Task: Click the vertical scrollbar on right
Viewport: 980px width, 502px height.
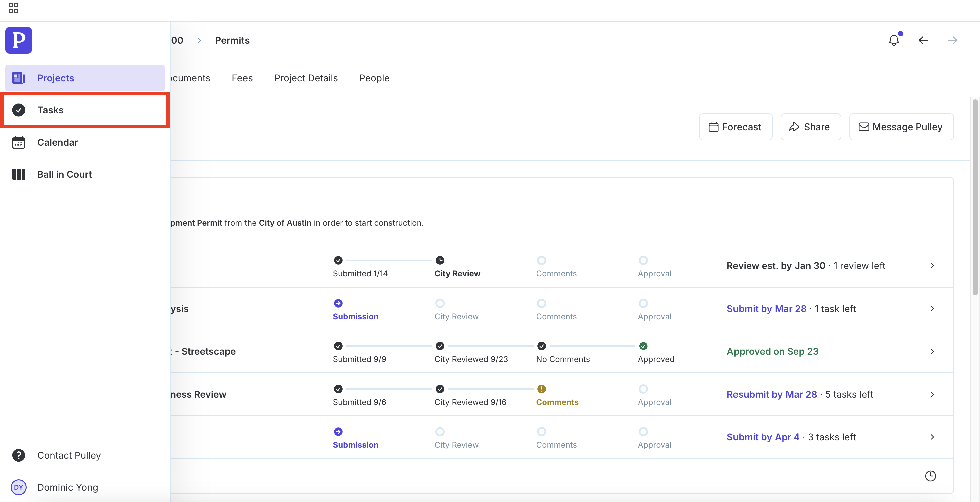Action: coord(975,197)
